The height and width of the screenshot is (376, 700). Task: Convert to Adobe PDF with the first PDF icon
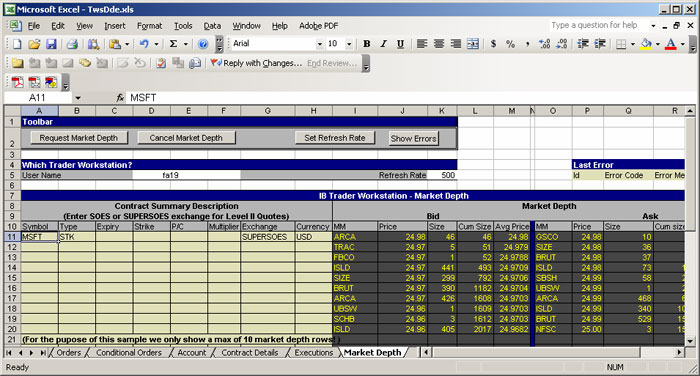17,82
